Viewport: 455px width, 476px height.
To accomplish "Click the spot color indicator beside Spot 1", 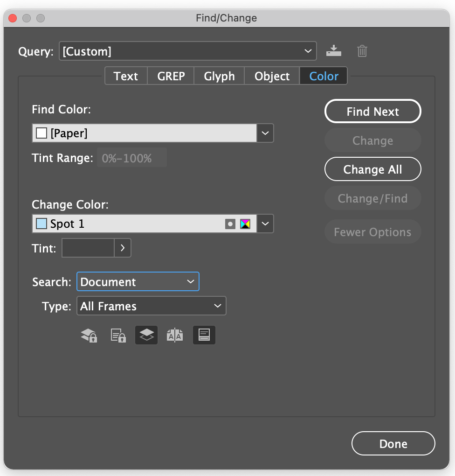I will [230, 224].
